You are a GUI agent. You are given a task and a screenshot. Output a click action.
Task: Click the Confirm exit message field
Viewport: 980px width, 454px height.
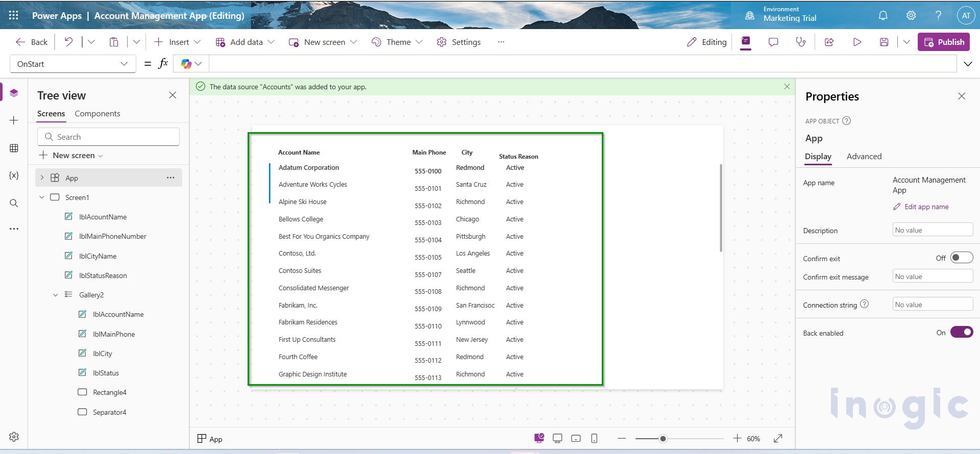(933, 276)
